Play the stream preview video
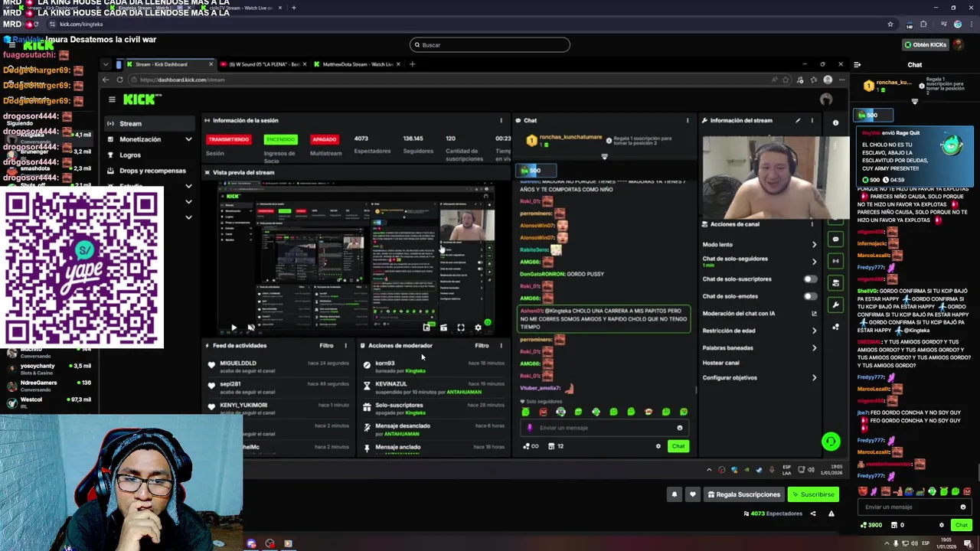Viewport: 980px width, 551px height. [x=234, y=328]
